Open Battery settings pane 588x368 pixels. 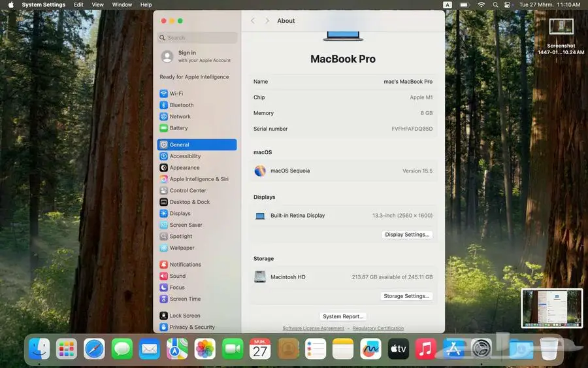pyautogui.click(x=197, y=128)
